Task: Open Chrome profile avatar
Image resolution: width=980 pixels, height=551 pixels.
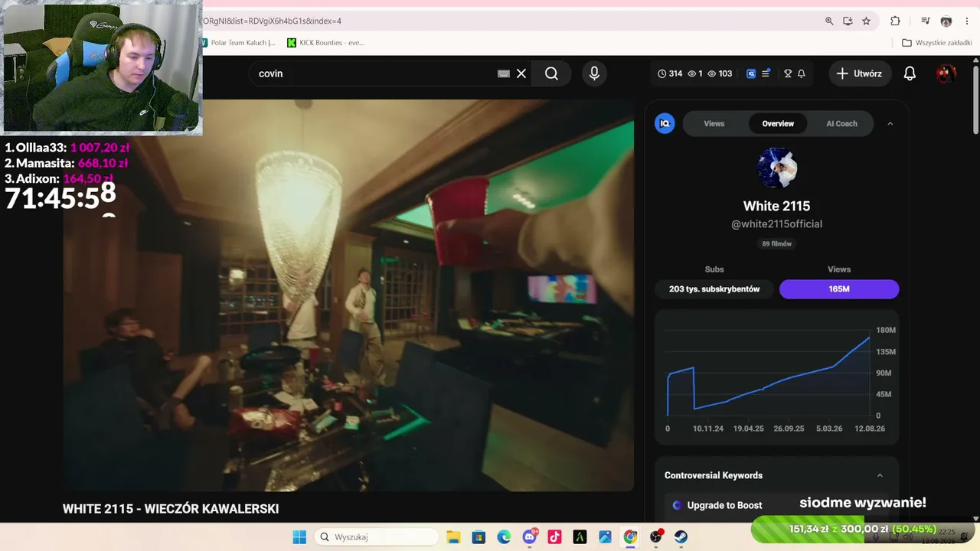Action: pos(946,21)
